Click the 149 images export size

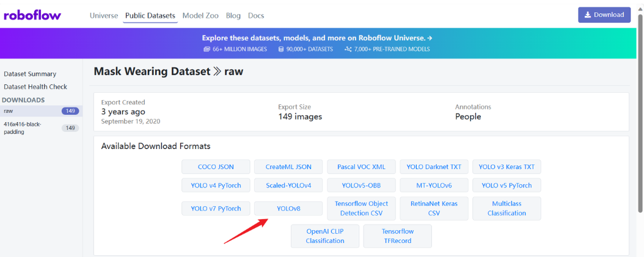click(x=300, y=117)
